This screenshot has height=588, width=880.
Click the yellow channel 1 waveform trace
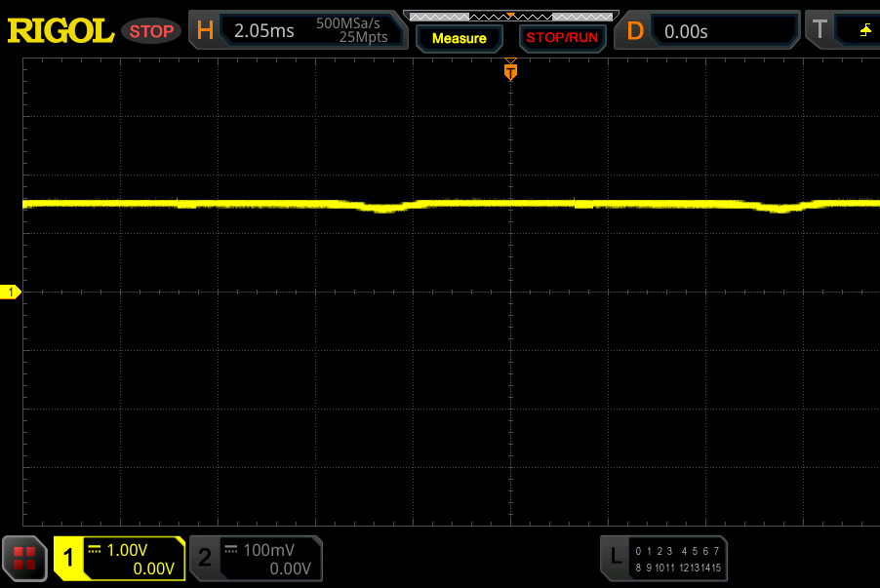tap(452, 205)
